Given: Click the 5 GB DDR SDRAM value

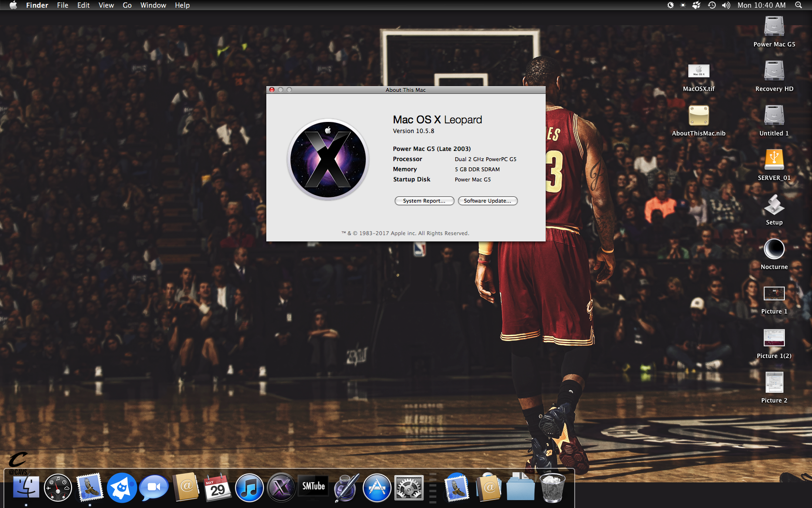Looking at the screenshot, I should pos(478,169).
